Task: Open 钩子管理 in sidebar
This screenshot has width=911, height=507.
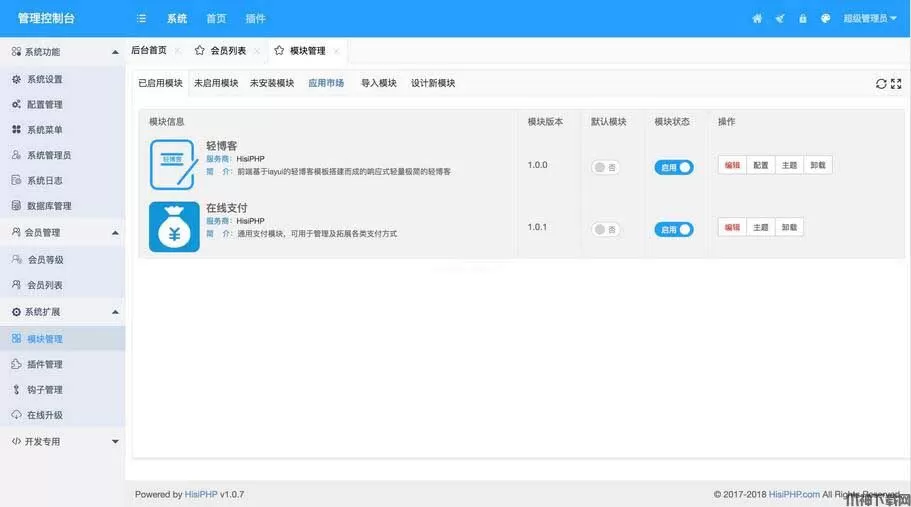Action: coord(62,390)
